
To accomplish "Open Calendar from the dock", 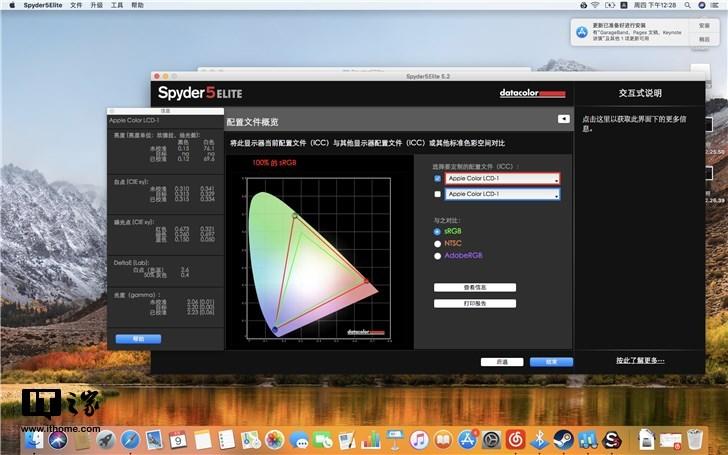I will point(178,439).
